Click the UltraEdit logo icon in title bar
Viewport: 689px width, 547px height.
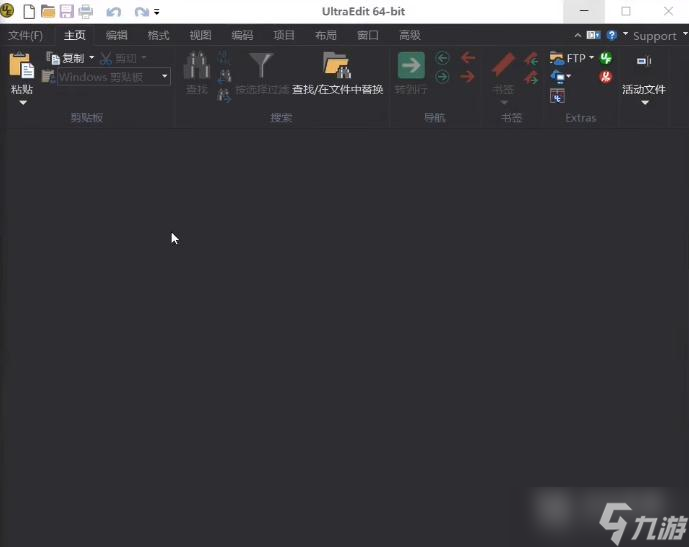point(7,11)
